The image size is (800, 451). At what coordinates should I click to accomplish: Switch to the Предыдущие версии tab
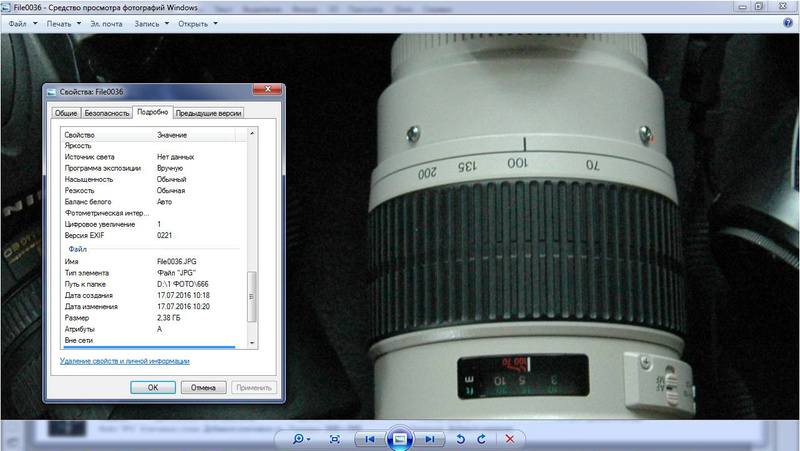(208, 113)
